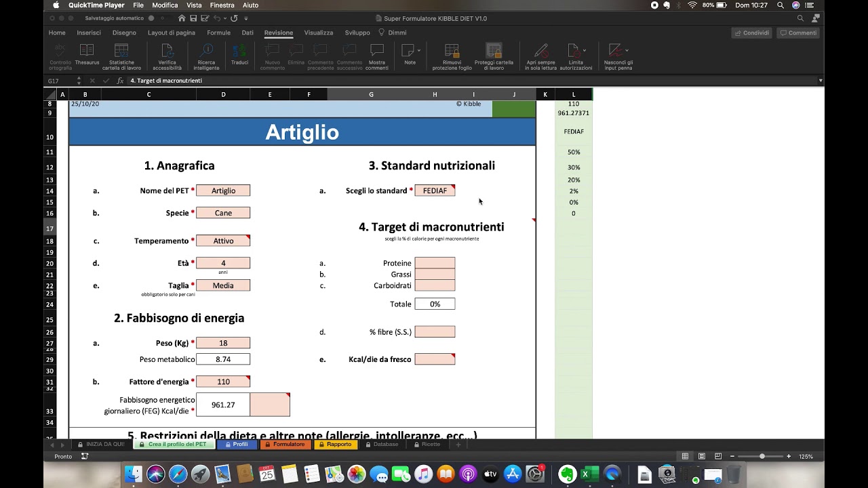Open the Finestra menu
The height and width of the screenshot is (488, 868).
tap(222, 5)
